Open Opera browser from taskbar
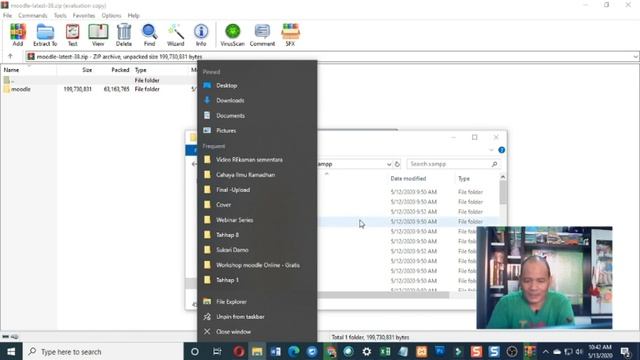This screenshot has height=360, width=640. pos(239,351)
